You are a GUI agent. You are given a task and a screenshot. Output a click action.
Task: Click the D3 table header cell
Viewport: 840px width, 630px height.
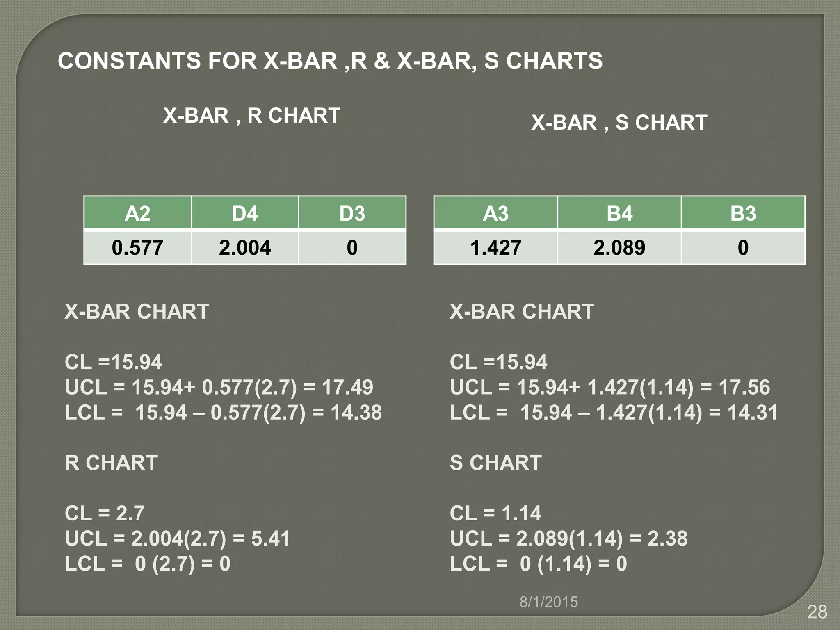[352, 213]
